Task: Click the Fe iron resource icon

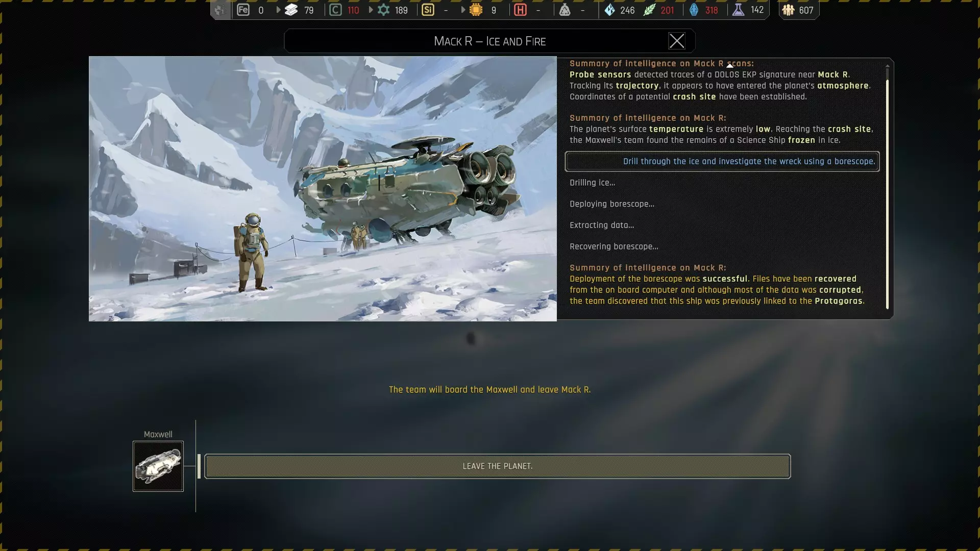Action: 243,10
